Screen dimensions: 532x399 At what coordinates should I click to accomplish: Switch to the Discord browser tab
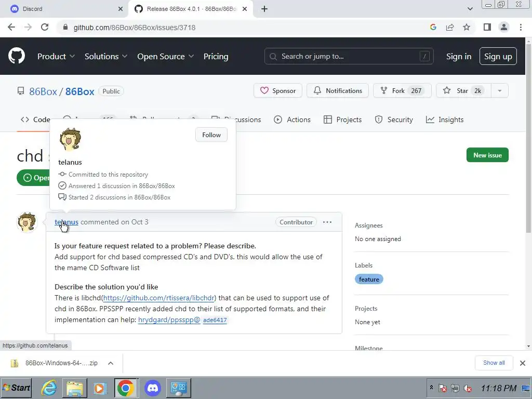[x=64, y=9]
